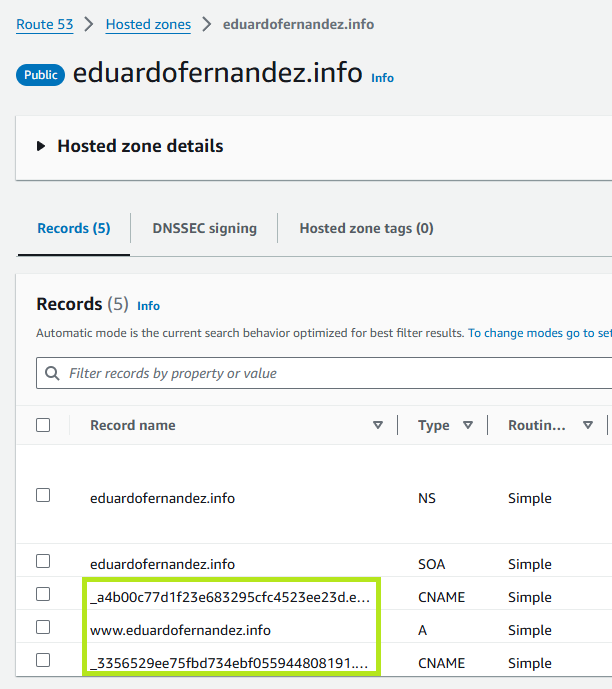This screenshot has height=689, width=612.
Task: Toggle the select-all records checkbox in header
Action: point(43,425)
